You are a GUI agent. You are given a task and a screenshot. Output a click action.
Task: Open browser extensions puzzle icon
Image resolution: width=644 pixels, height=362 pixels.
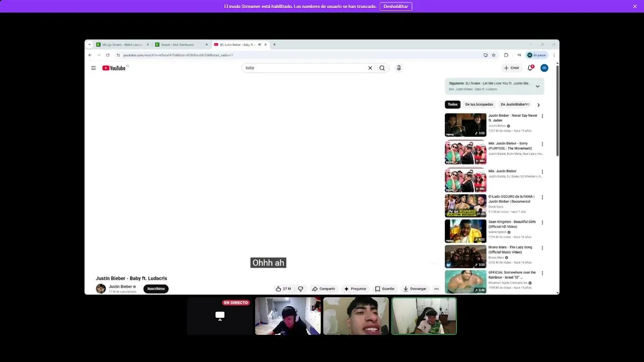pos(506,55)
